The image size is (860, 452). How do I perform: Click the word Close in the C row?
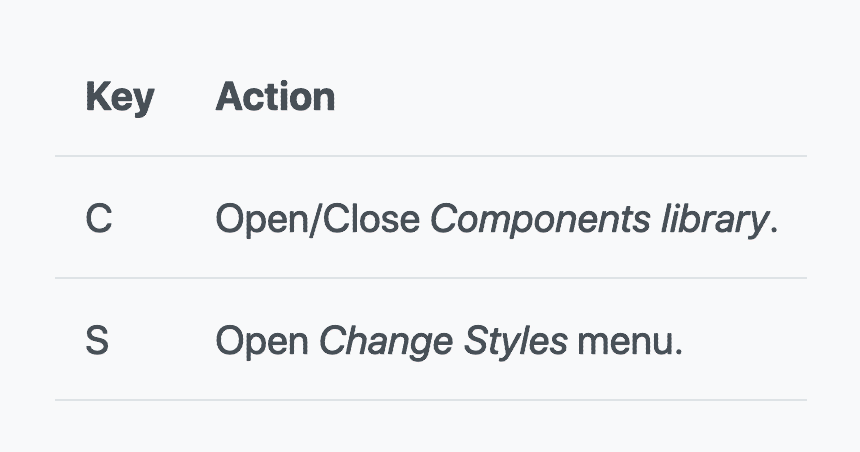coord(371,218)
